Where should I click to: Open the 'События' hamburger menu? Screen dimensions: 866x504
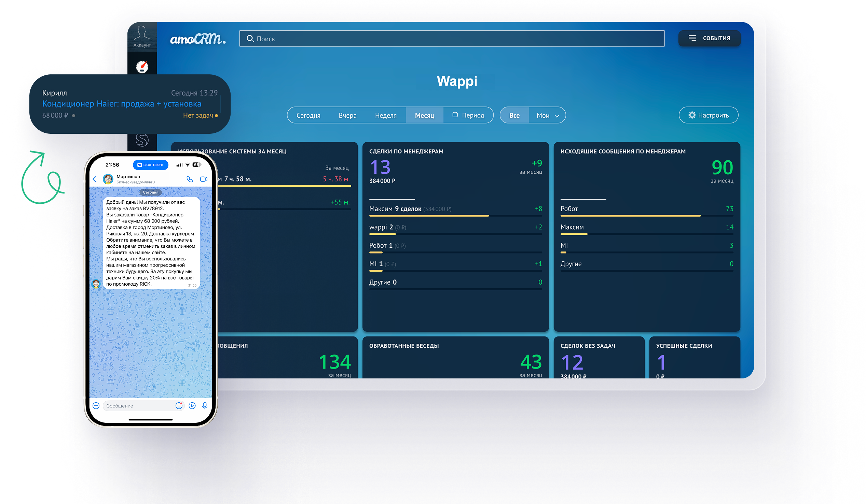point(709,38)
